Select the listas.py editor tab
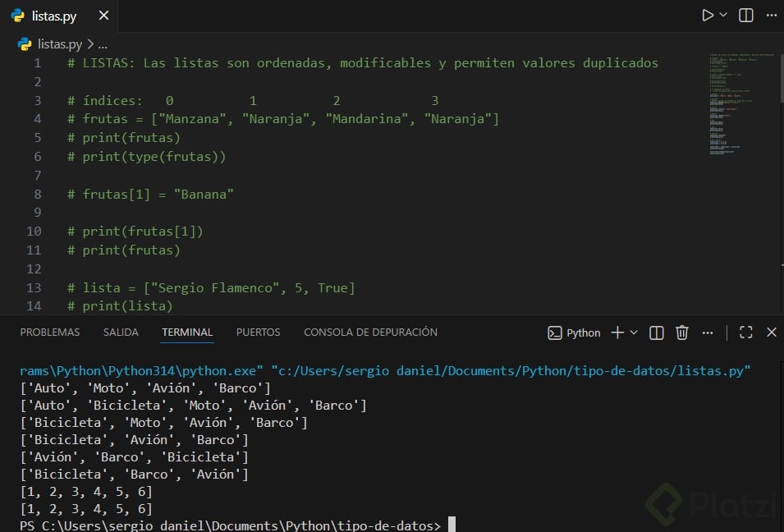 (53, 16)
